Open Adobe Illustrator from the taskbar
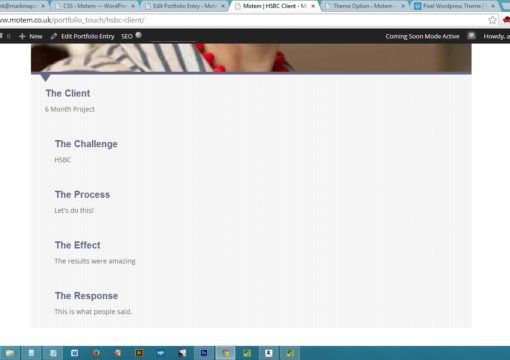This screenshot has width=510, height=360. [x=139, y=353]
